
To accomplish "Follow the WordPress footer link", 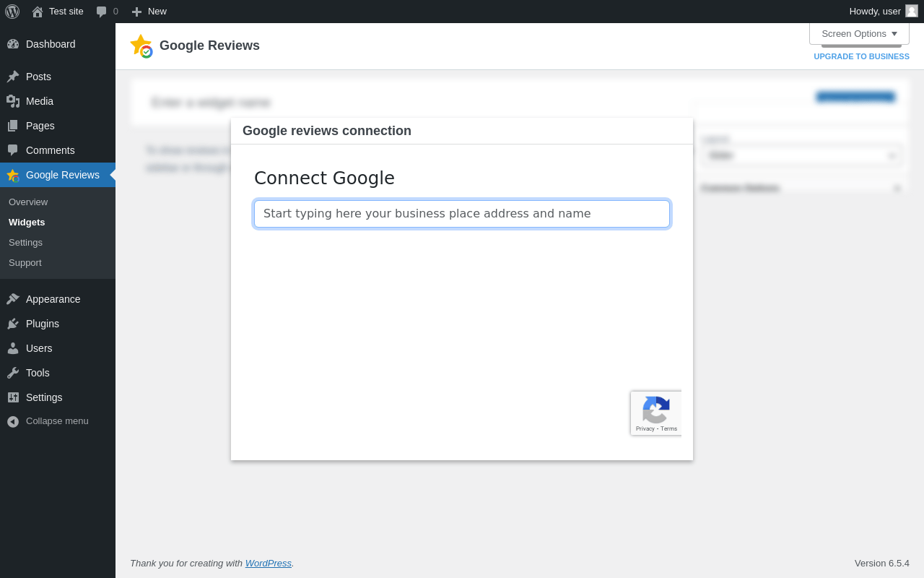I will (x=269, y=563).
